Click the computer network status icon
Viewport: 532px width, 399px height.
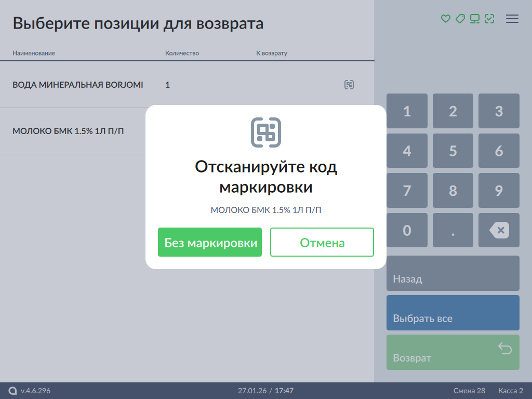coord(474,19)
